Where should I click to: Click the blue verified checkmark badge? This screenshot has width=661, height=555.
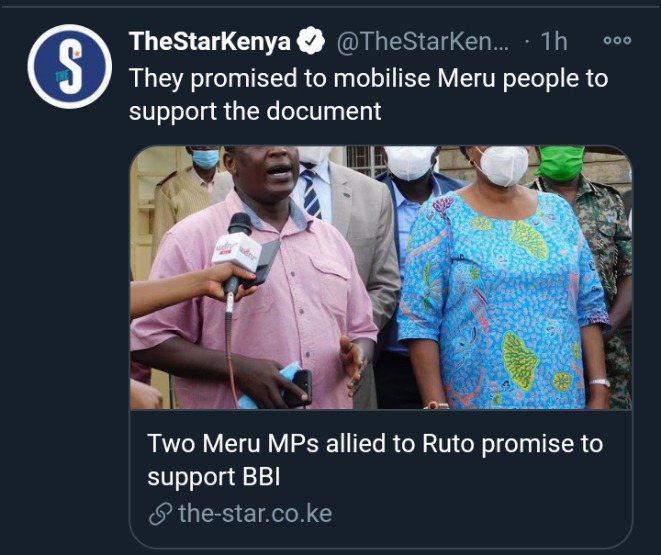311,40
